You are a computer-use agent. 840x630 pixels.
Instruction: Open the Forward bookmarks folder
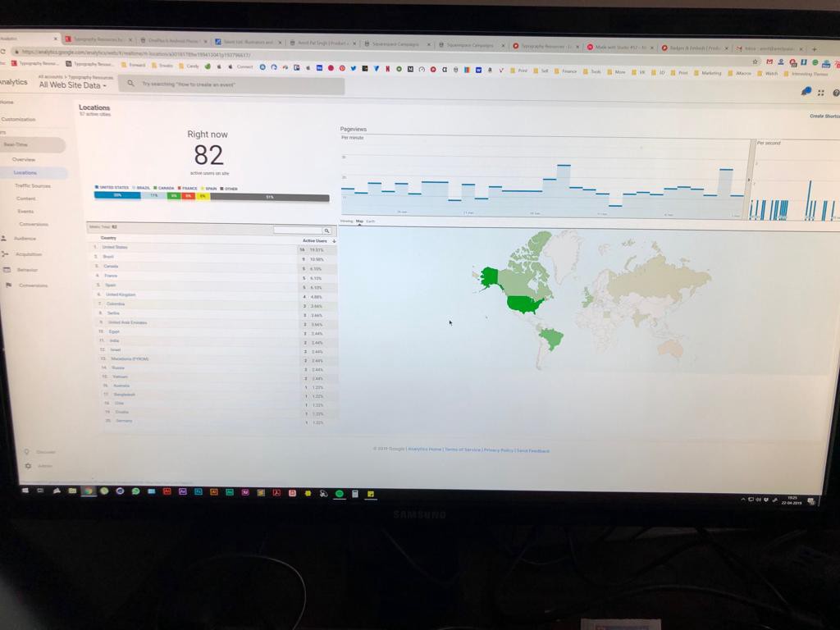(134, 65)
